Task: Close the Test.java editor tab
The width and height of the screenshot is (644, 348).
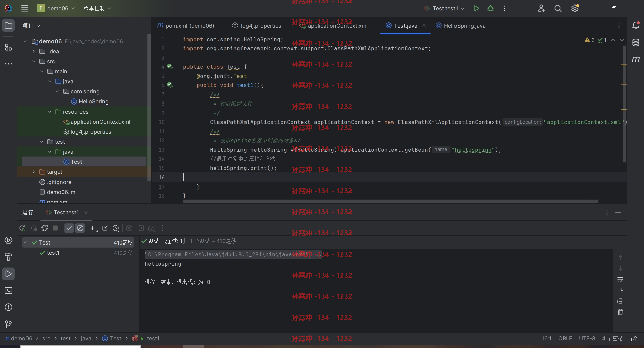Action: (424, 25)
